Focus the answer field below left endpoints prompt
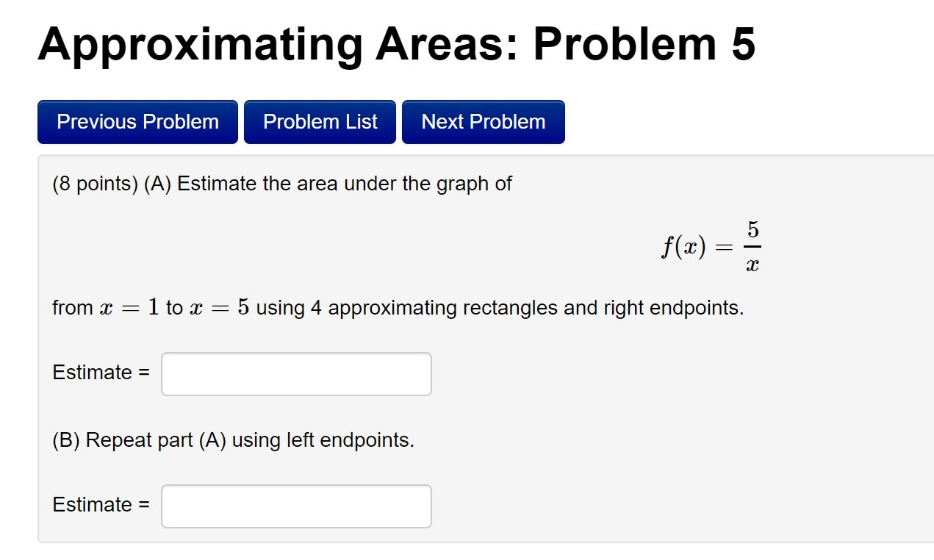This screenshot has width=934, height=560. coord(295,506)
